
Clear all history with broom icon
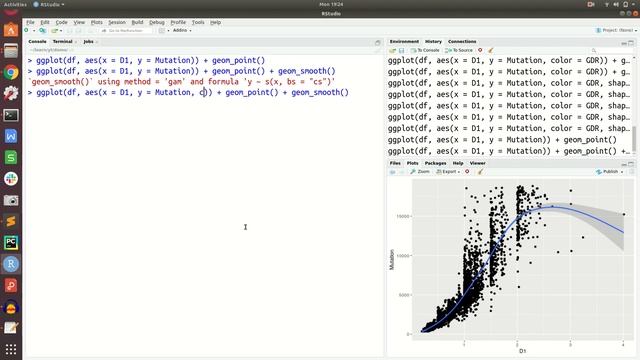(491, 51)
